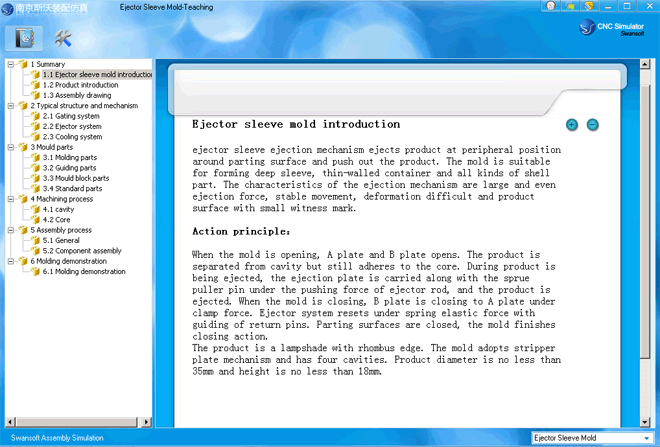This screenshot has width=660, height=447.
Task: Collapse the 1 Summary tree node
Action: click(x=11, y=64)
